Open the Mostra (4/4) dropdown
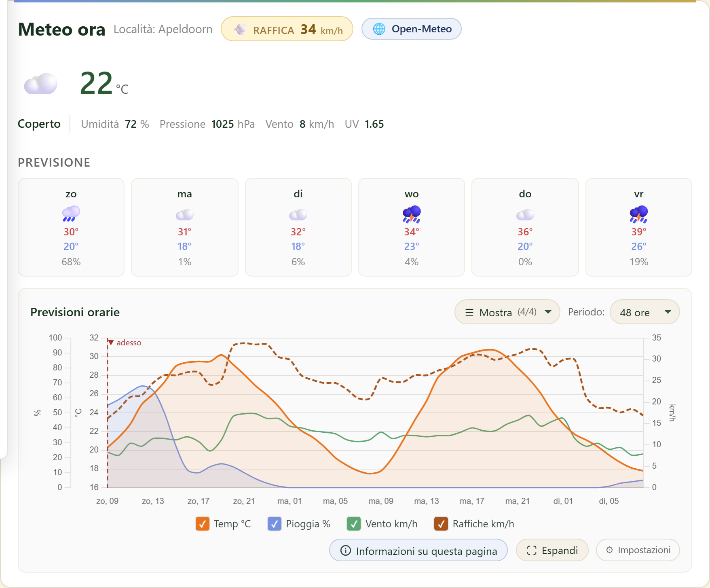710x588 pixels. [507, 312]
